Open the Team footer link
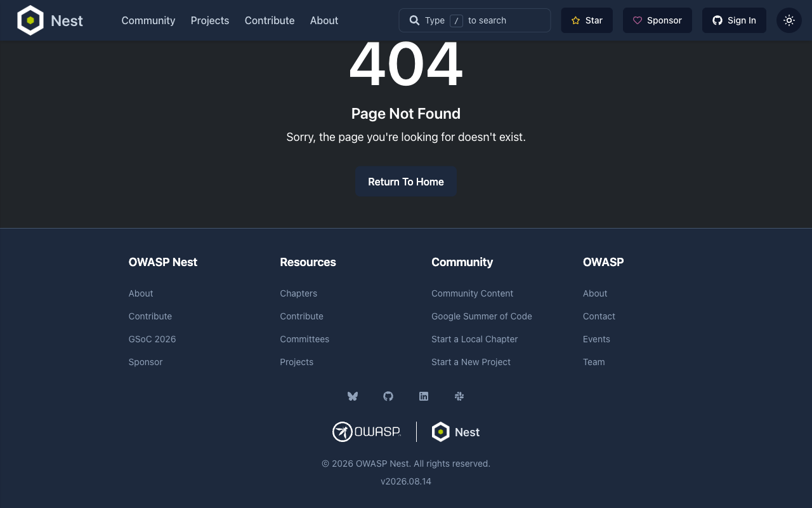Image resolution: width=812 pixels, height=508 pixels. (x=594, y=362)
